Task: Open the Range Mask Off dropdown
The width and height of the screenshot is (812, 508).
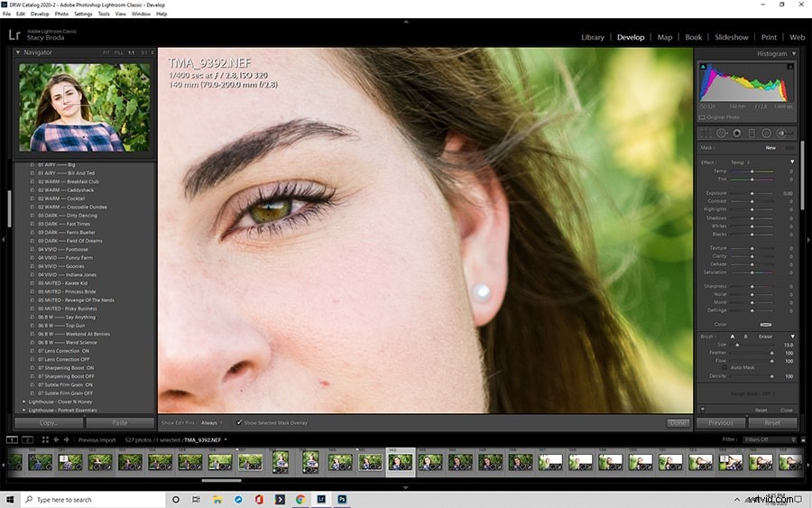Action: click(753, 394)
